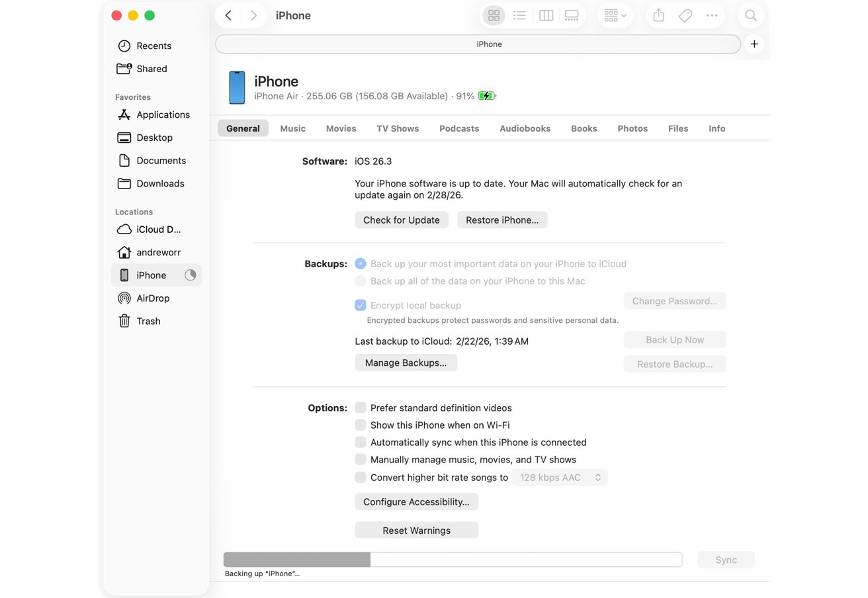Open the More actions ellipsis menu
The image size is (868, 598).
pos(712,16)
